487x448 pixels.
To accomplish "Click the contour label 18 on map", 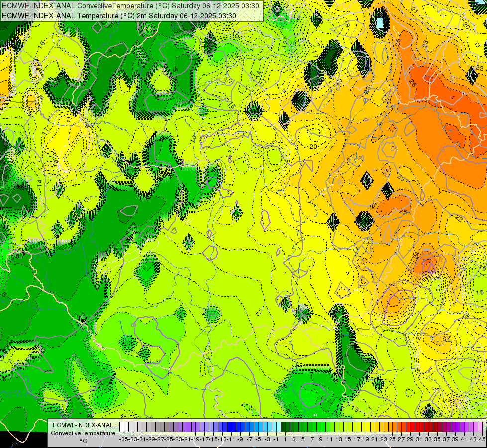I will pyautogui.click(x=55, y=163).
